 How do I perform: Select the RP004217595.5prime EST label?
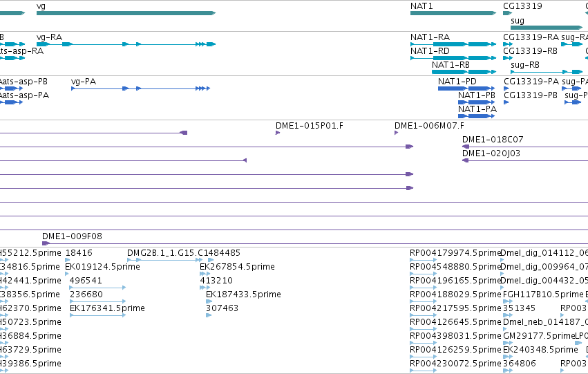coord(455,308)
